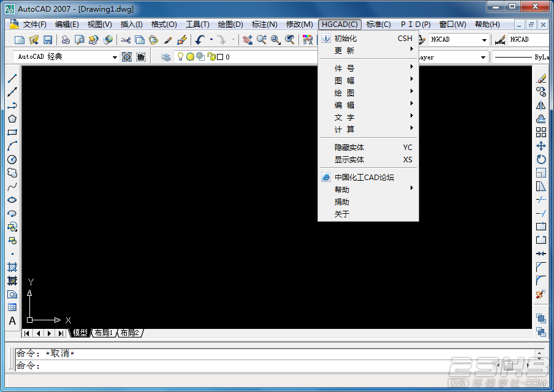The height and width of the screenshot is (392, 554).
Task: Expand the 文 字 submenu
Action: 368,117
